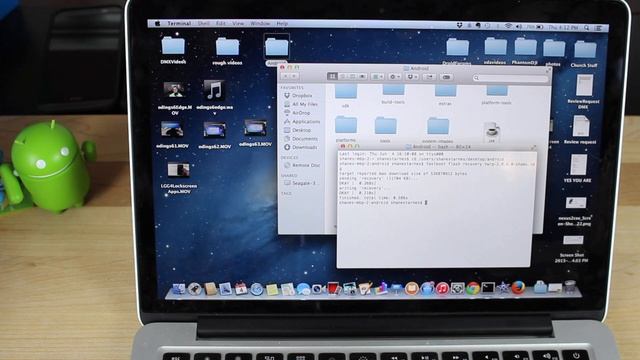This screenshot has width=640, height=360.
Task: Select Remote Disc under Devices
Action: 302,165
